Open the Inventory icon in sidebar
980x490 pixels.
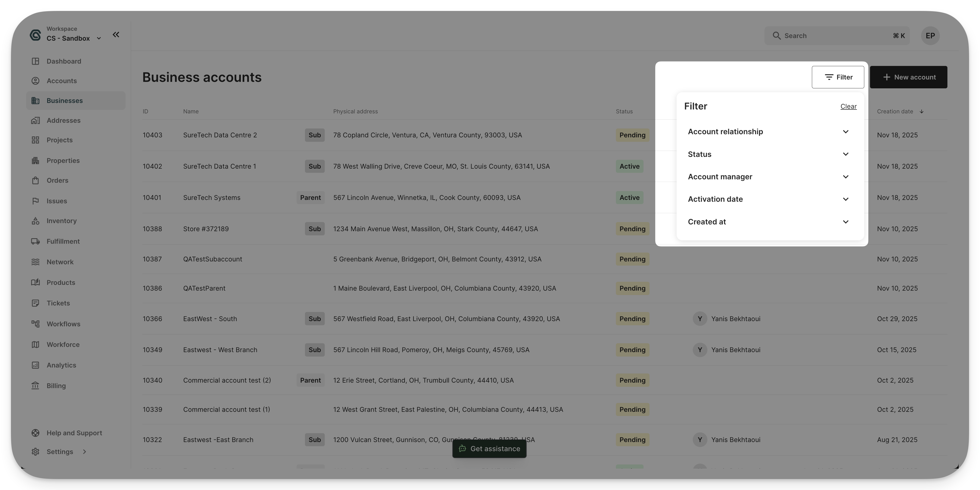click(x=35, y=221)
